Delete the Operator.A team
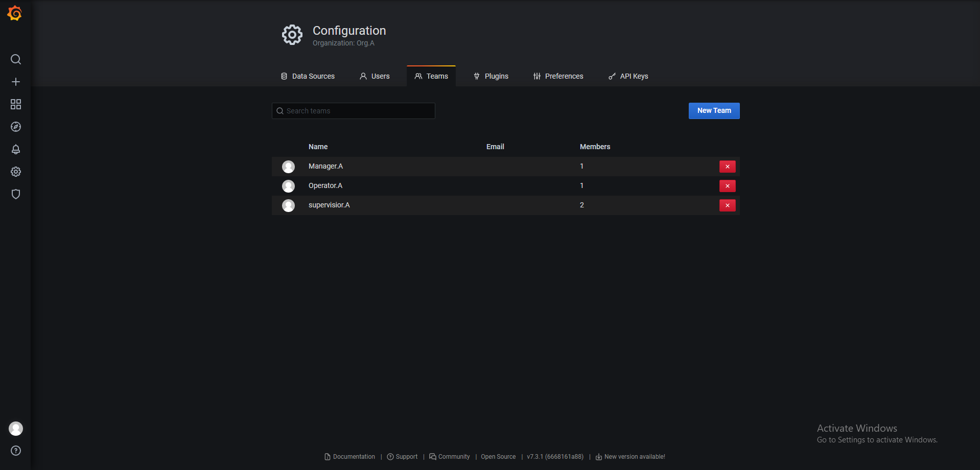 728,186
